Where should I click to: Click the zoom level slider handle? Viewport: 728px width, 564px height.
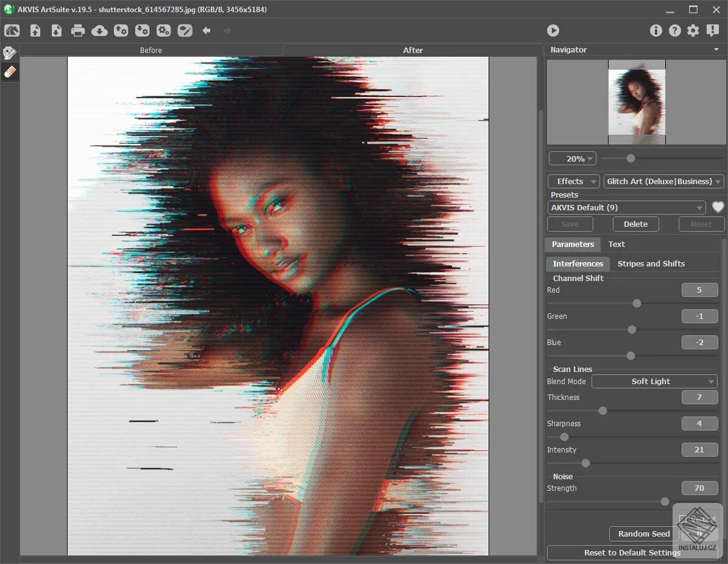[x=631, y=159]
